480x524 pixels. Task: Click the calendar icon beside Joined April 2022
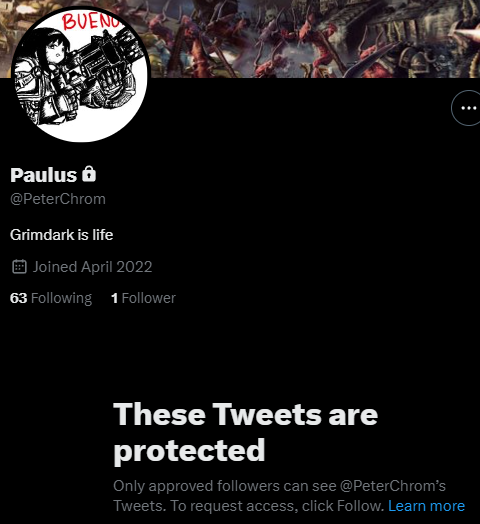coord(19,267)
